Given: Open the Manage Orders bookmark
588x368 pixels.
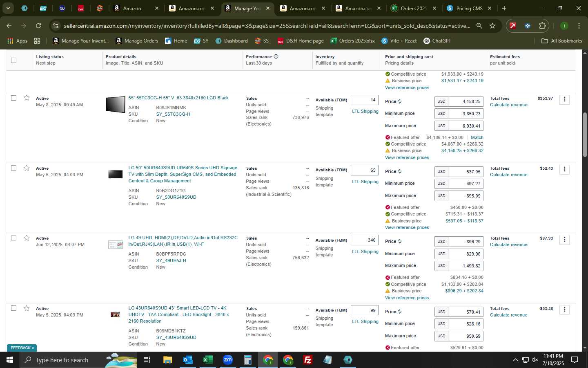Looking at the screenshot, I should (137, 41).
